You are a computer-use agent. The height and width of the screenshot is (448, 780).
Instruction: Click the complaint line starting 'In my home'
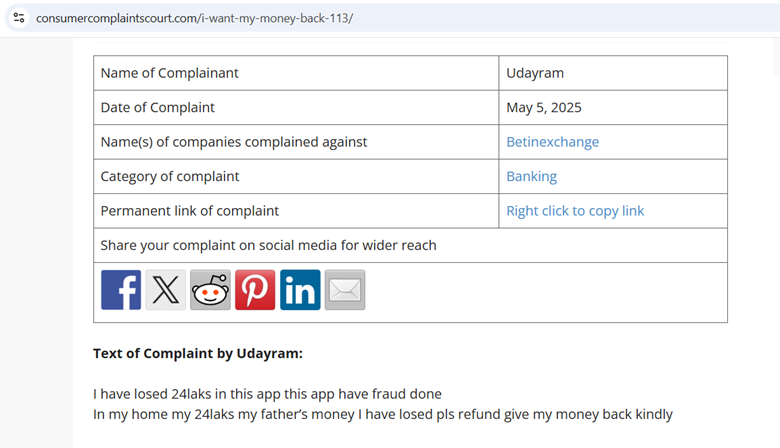click(382, 414)
